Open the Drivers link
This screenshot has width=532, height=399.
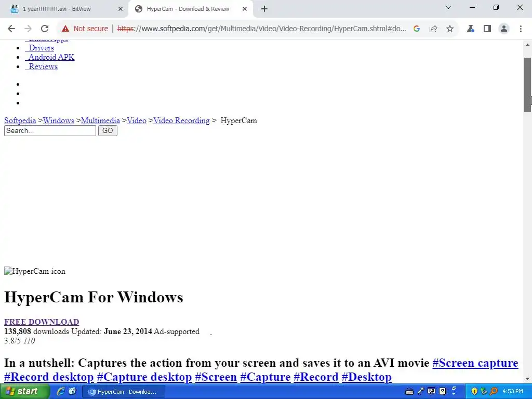pyautogui.click(x=39, y=48)
